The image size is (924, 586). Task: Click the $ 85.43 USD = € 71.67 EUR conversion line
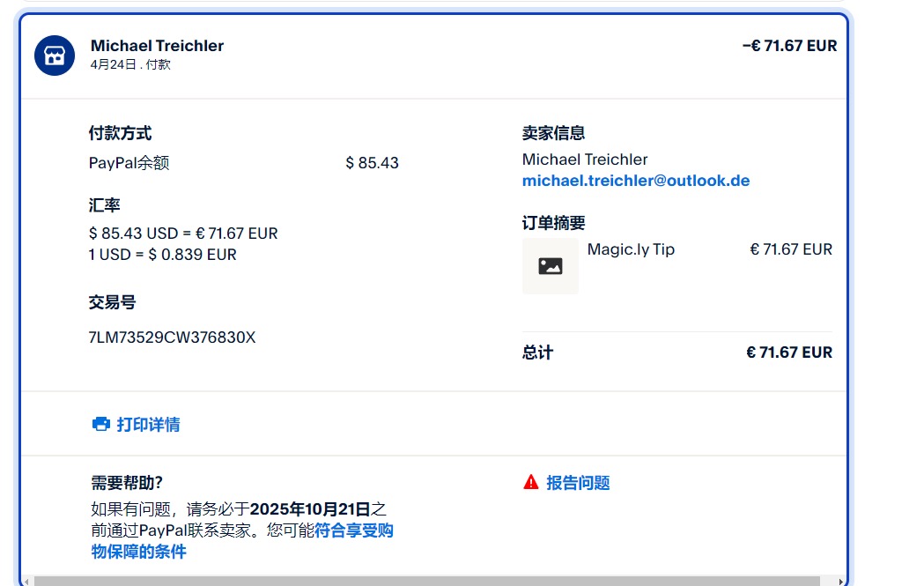click(183, 234)
